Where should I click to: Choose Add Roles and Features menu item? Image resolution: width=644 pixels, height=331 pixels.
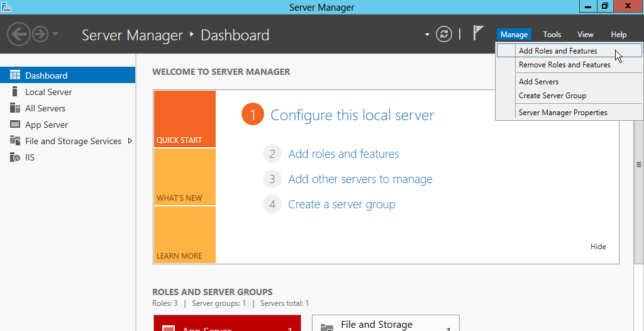(569, 51)
